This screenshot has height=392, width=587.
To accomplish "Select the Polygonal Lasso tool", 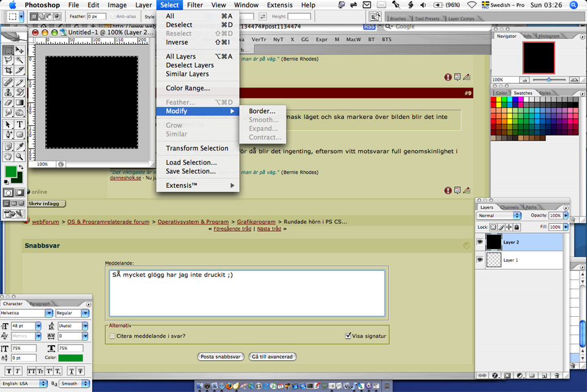I will [x=8, y=61].
